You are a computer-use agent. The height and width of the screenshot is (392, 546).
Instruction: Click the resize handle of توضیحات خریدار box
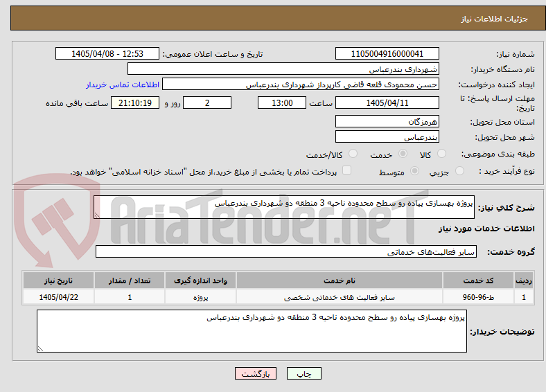click(40, 348)
